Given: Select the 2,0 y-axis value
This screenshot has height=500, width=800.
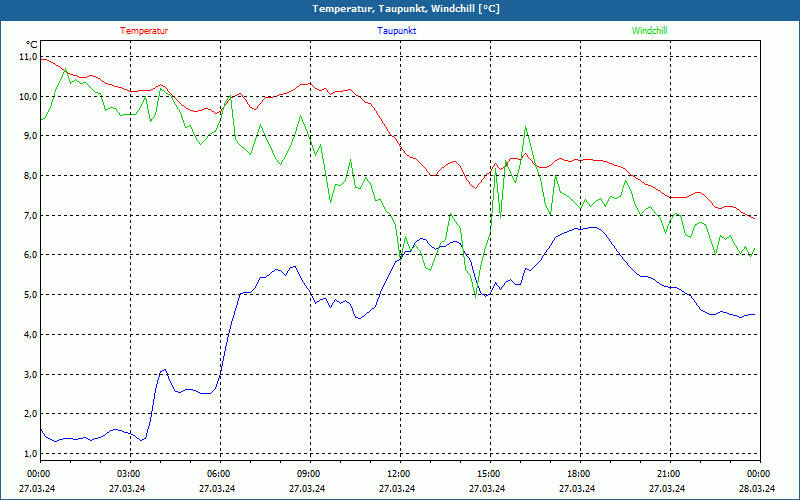Looking at the screenshot, I should pos(30,413).
